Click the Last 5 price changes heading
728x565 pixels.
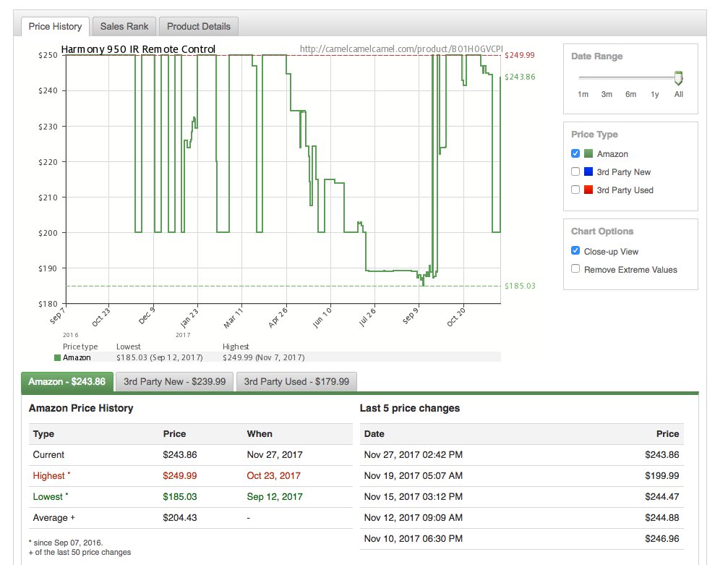(x=409, y=408)
